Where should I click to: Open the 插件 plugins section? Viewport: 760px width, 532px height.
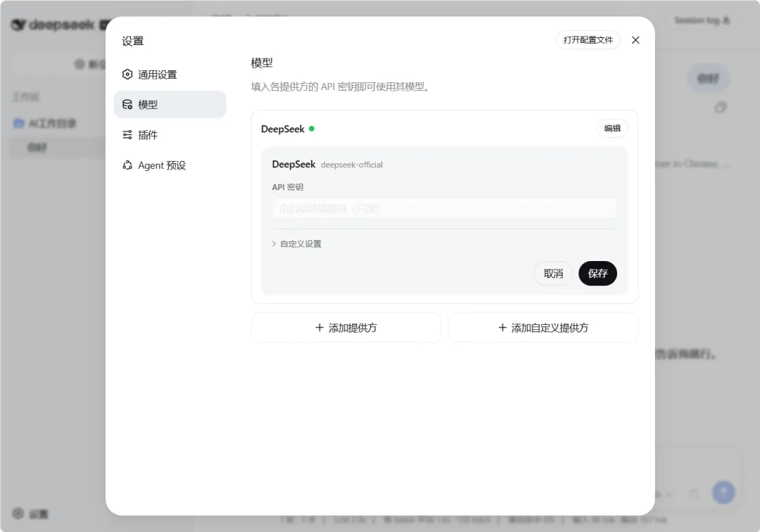tap(170, 134)
